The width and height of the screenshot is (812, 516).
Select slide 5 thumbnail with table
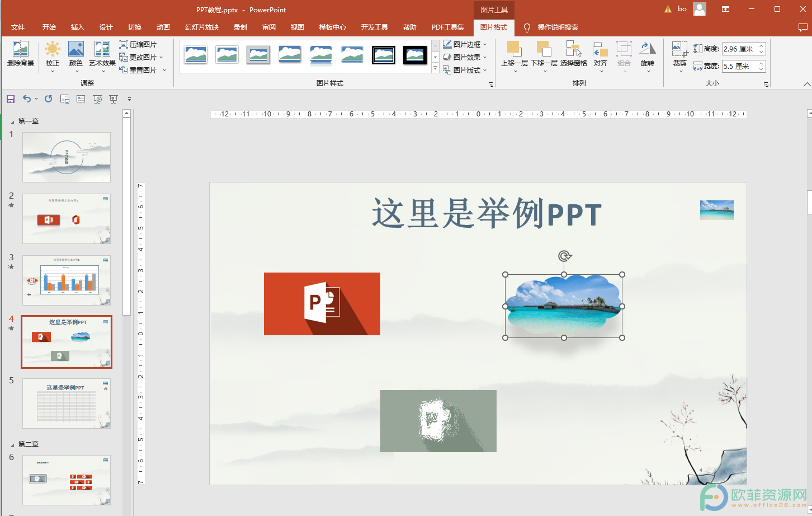click(x=67, y=404)
